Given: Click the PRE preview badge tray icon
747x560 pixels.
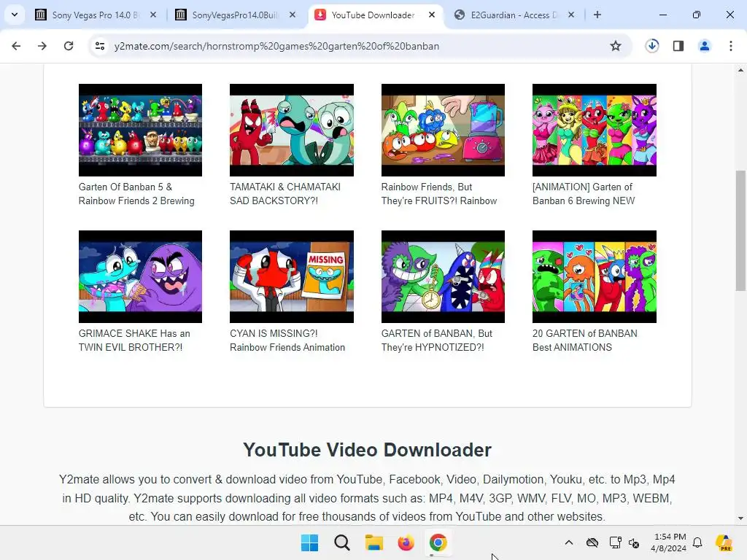Looking at the screenshot, I should point(724,542).
